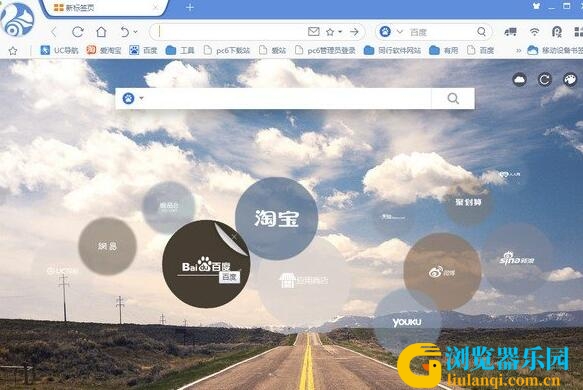Open the palette skin icon on the page
Viewport: 583px width, 390px height.
(570, 80)
